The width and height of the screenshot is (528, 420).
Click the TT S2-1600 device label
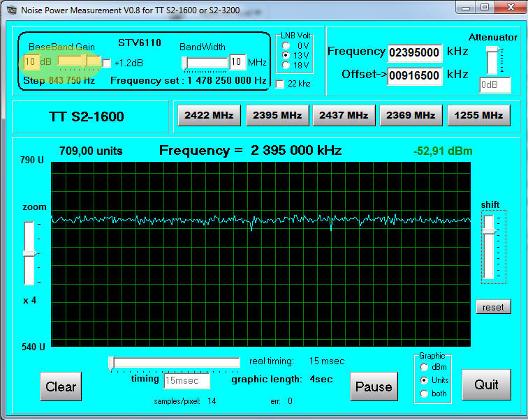[87, 117]
